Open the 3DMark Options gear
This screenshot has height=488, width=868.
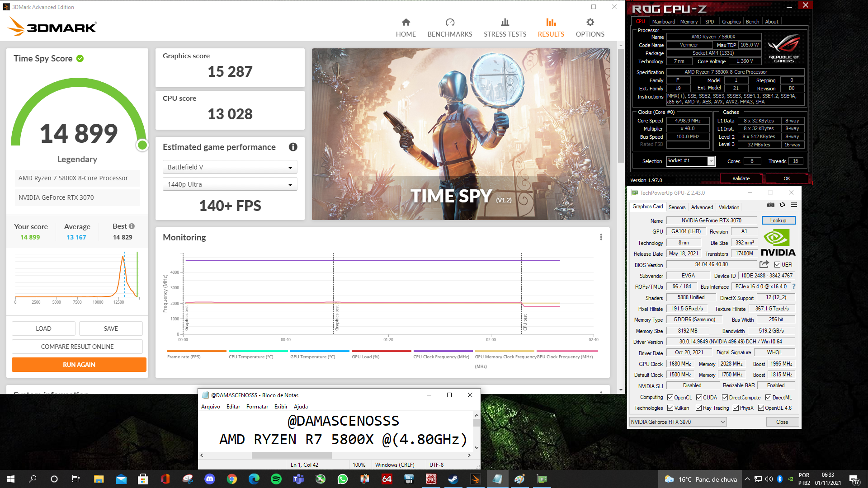click(590, 28)
